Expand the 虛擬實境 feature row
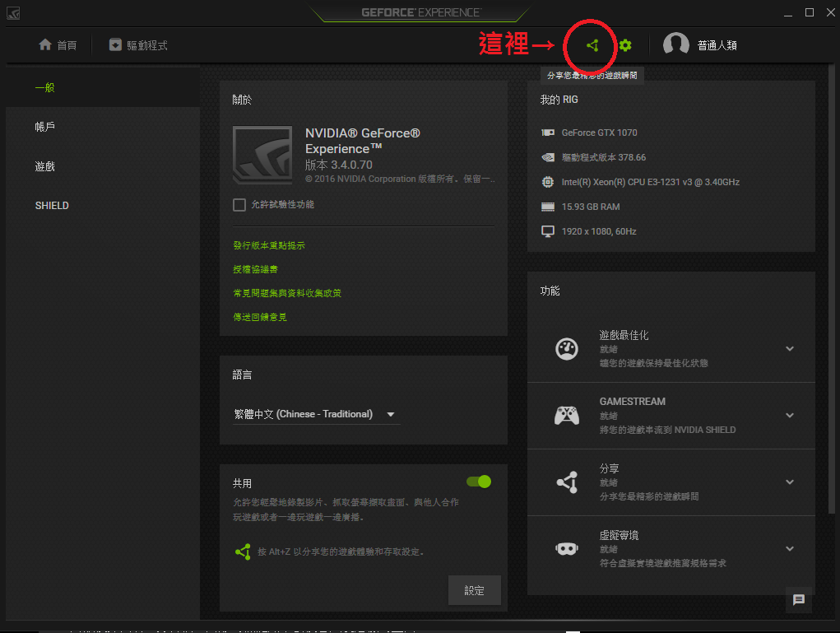Screen dimensions: 840x633 coord(790,549)
